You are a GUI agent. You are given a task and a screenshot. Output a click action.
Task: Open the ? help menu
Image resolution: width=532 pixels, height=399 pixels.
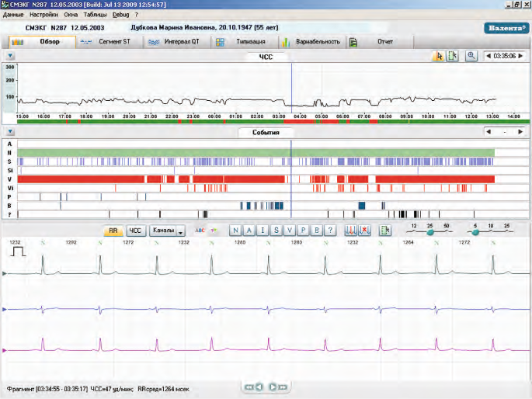(x=137, y=15)
